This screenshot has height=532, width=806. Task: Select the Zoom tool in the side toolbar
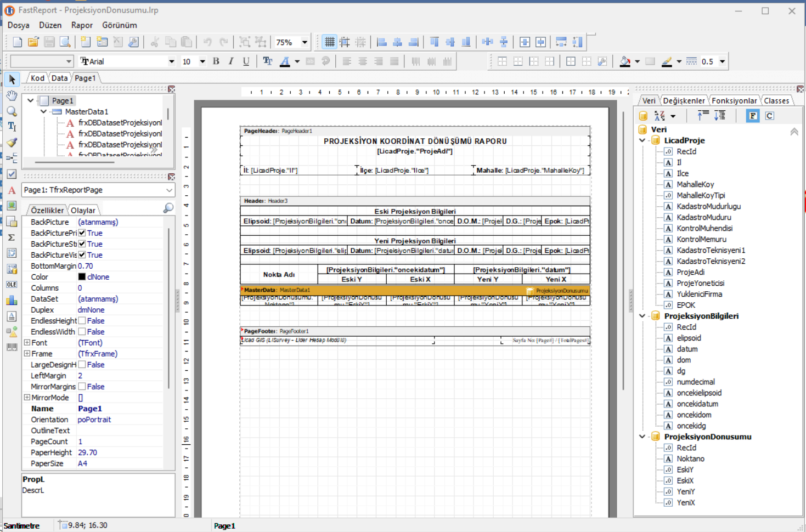coord(12,111)
